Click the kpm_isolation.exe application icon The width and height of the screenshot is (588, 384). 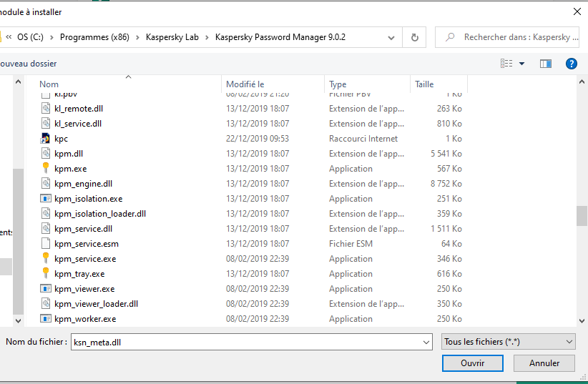[x=46, y=199]
